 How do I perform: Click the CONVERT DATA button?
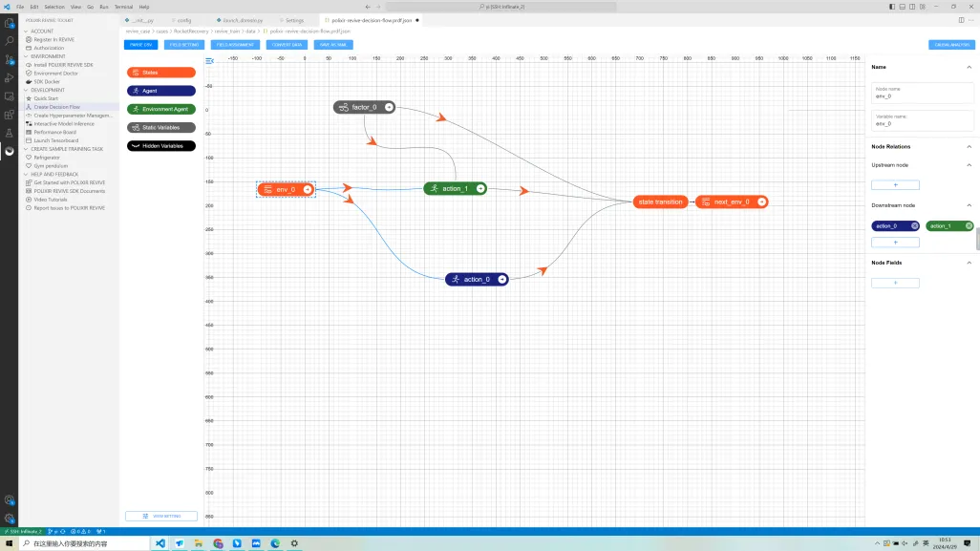[x=287, y=44]
